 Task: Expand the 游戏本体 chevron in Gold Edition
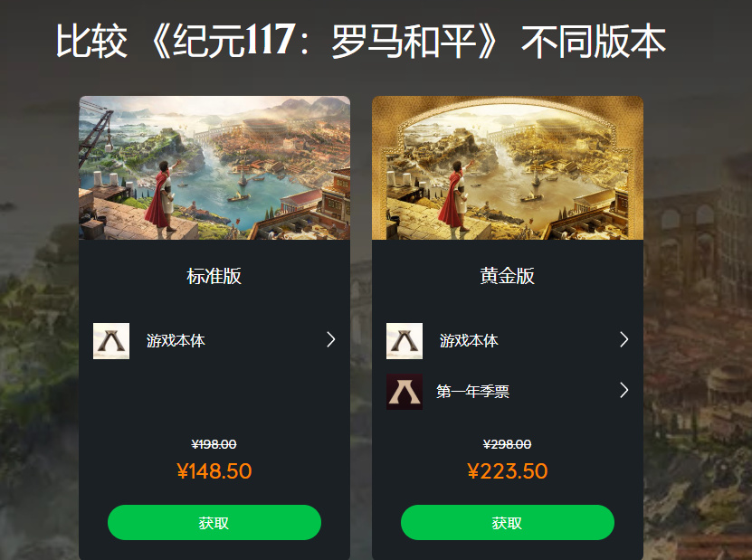coord(623,339)
